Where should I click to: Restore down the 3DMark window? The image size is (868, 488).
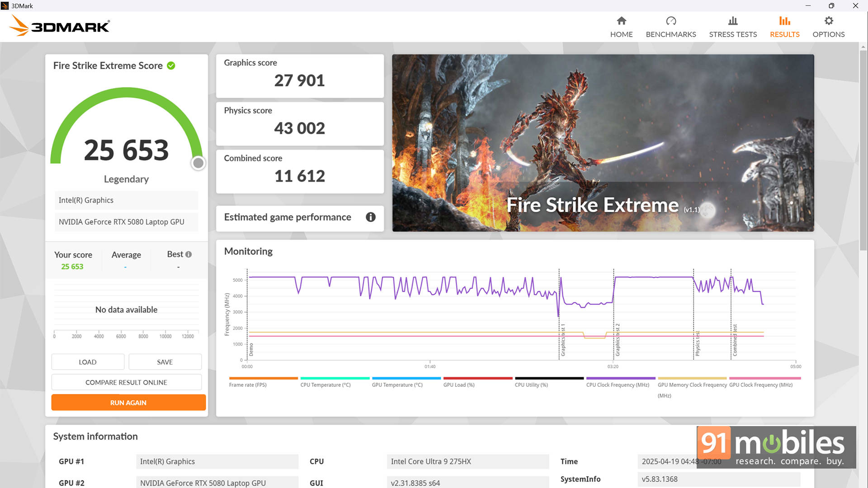831,5
